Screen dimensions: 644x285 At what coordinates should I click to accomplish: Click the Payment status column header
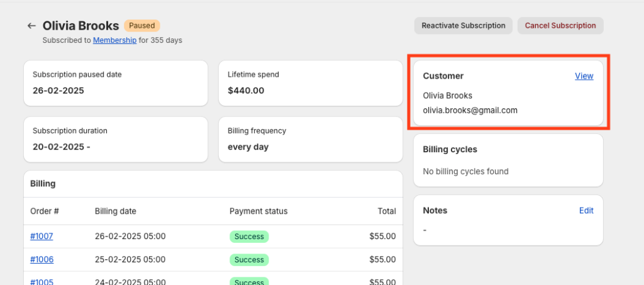[258, 211]
